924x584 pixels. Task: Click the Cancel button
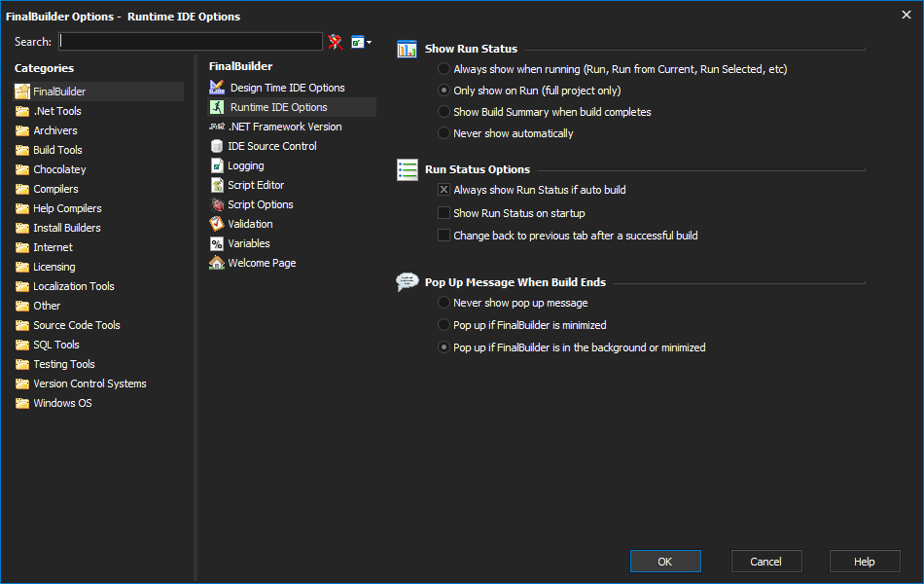click(766, 561)
